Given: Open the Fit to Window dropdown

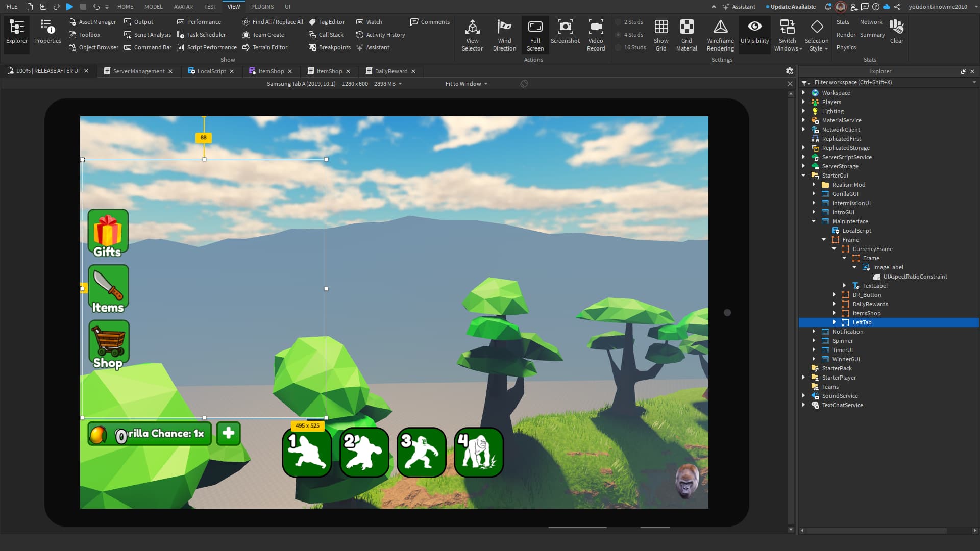Looking at the screenshot, I should [x=466, y=84].
